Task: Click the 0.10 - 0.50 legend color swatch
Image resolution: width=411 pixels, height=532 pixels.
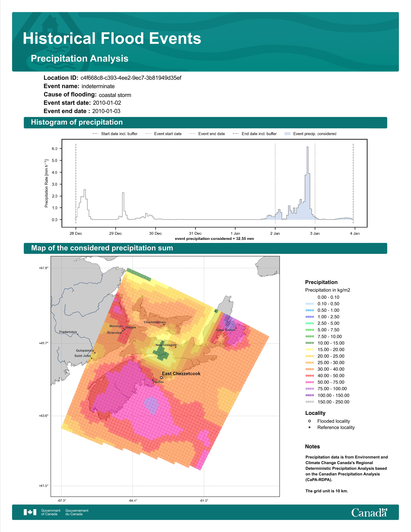Action: tap(310, 304)
